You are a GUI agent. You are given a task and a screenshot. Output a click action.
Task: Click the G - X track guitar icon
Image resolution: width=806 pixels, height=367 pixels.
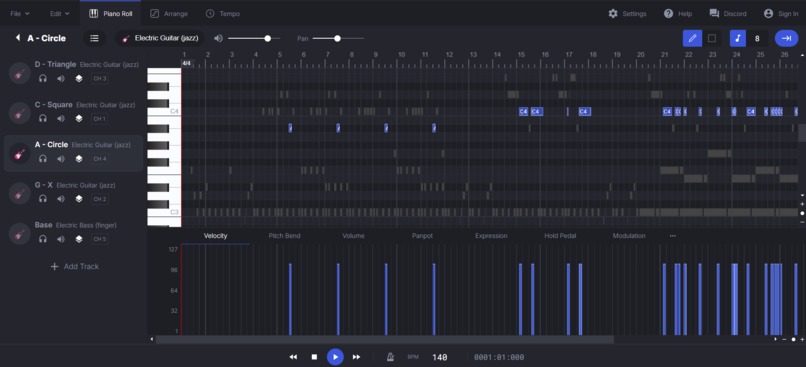[20, 193]
